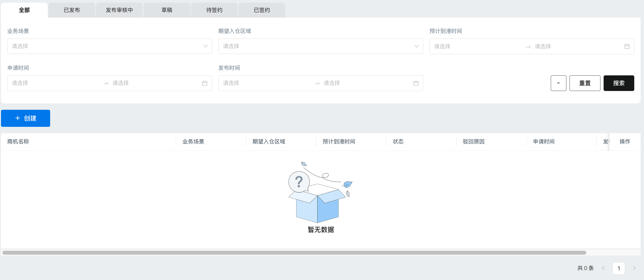Image resolution: width=644 pixels, height=280 pixels.
Task: Select page number 1 in pagination
Action: pos(618,268)
